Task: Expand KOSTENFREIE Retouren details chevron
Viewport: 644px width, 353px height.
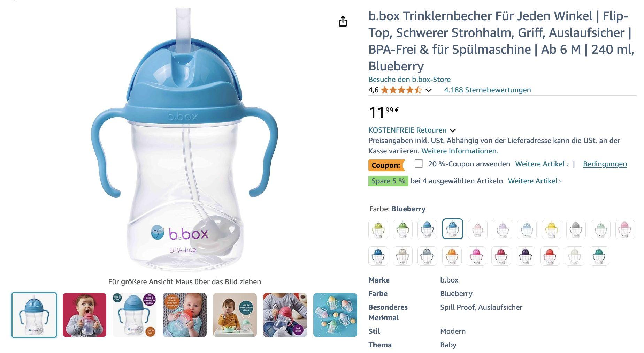Action: [x=453, y=130]
